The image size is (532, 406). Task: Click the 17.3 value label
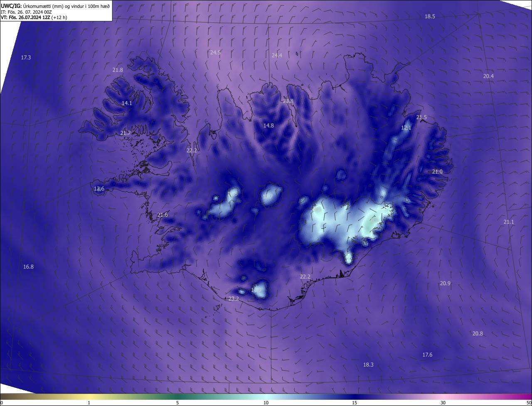point(26,57)
